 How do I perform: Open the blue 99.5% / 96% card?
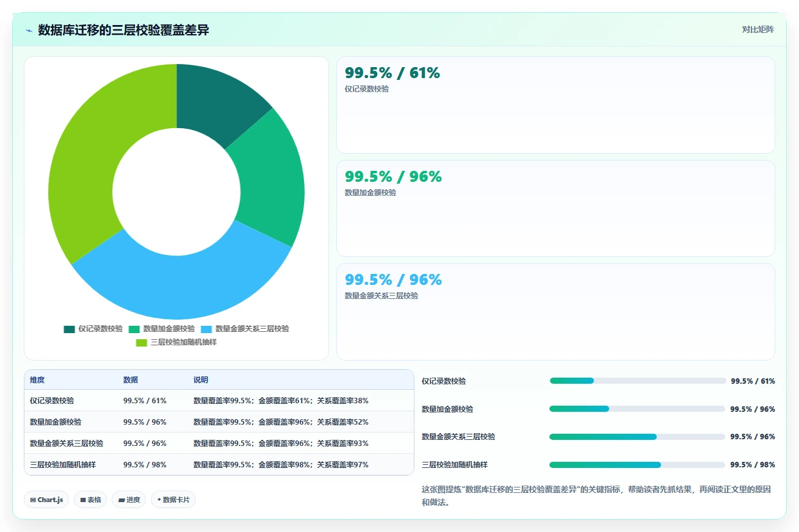(555, 312)
